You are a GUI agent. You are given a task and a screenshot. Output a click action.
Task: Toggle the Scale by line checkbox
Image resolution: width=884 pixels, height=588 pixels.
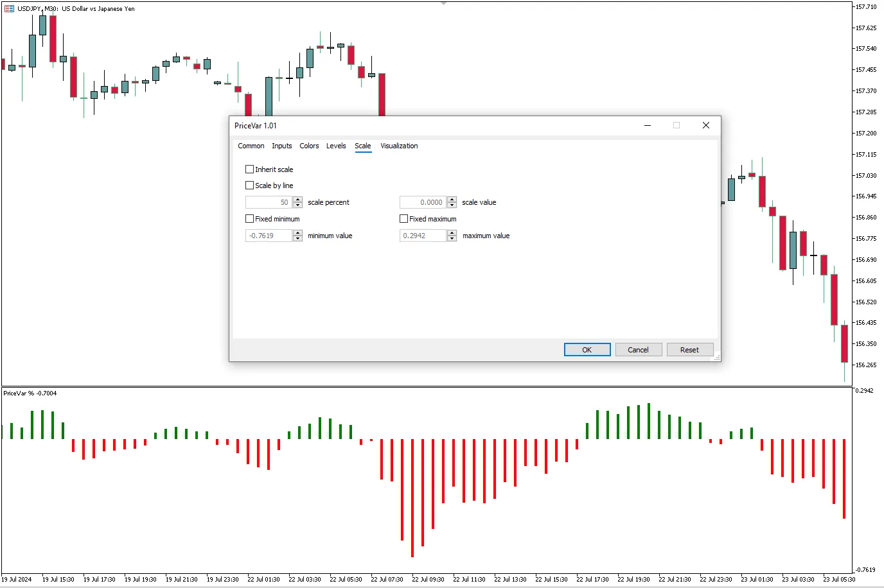[250, 186]
